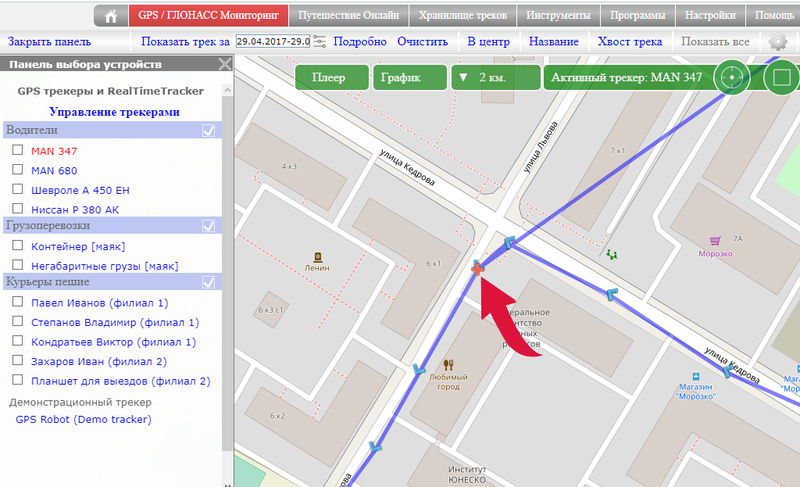Screen dimensions: 800x487
Task: Click the GPS Robot (Demo tracker) link
Action: click(84, 420)
